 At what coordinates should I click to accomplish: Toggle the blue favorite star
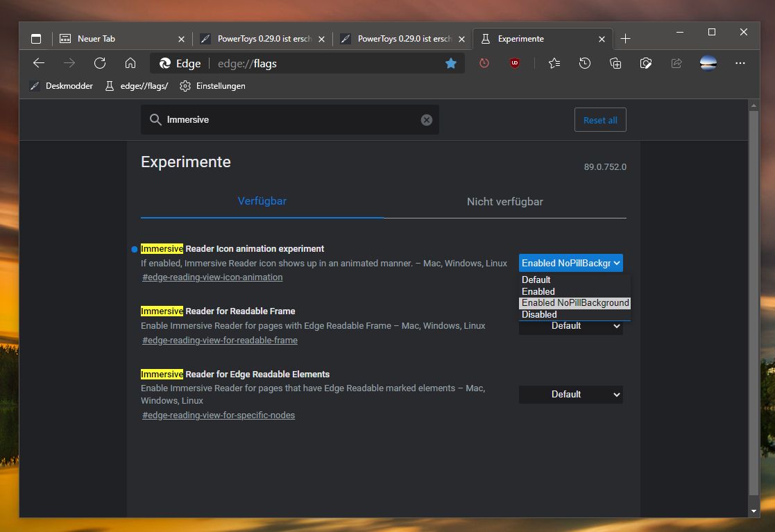tap(451, 63)
